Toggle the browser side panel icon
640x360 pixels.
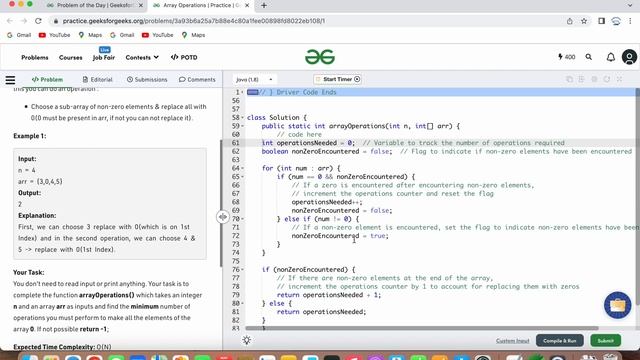pos(602,21)
